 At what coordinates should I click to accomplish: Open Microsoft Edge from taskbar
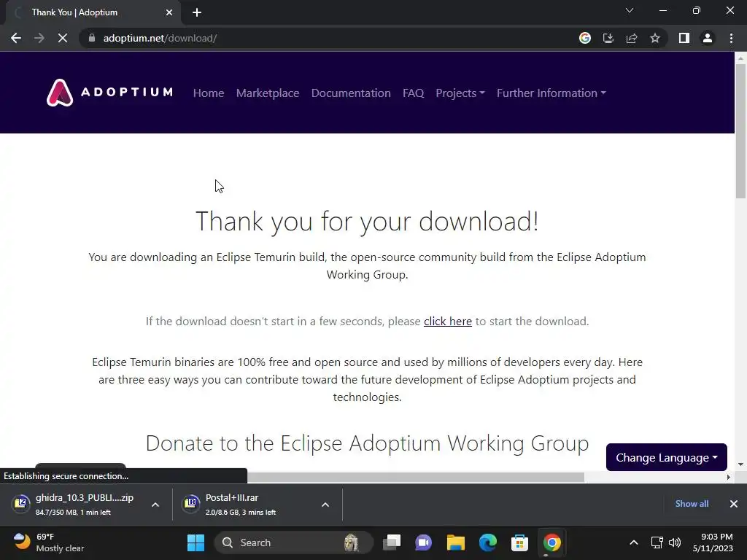point(488,542)
